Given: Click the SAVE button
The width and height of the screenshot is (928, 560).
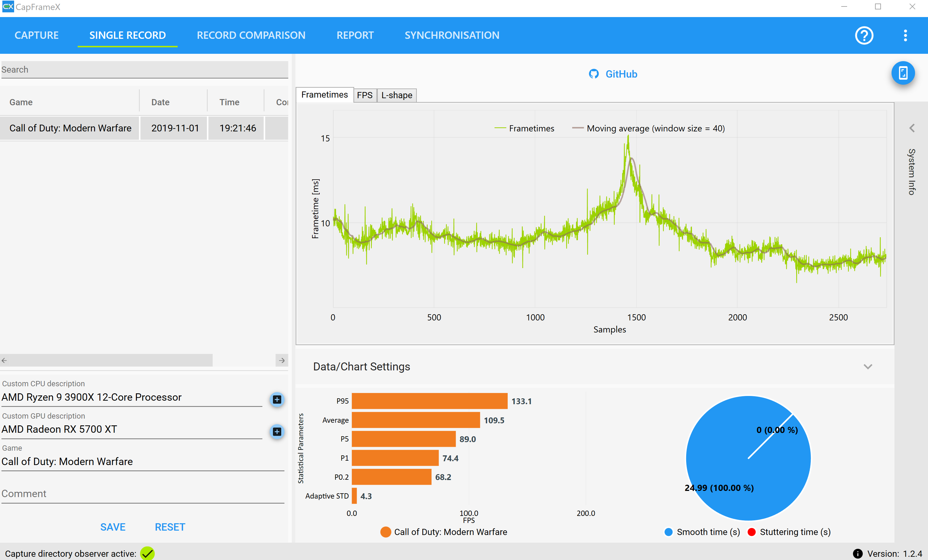Looking at the screenshot, I should click(x=113, y=527).
